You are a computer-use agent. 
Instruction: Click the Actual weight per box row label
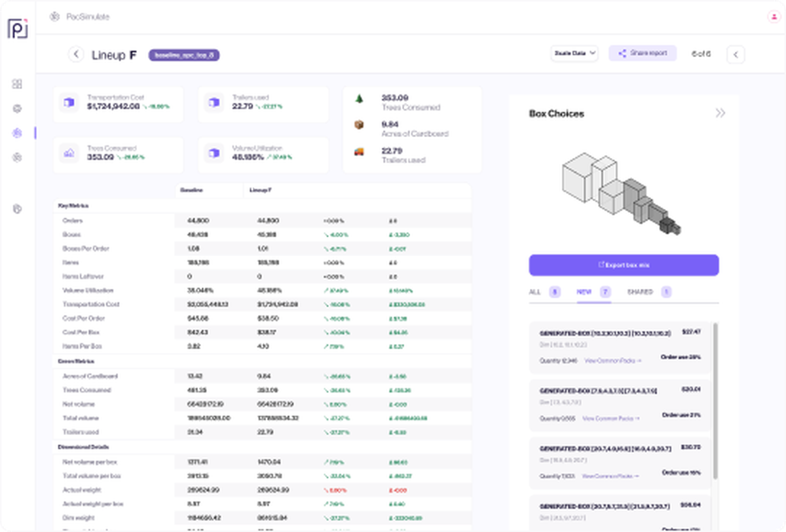(93, 504)
